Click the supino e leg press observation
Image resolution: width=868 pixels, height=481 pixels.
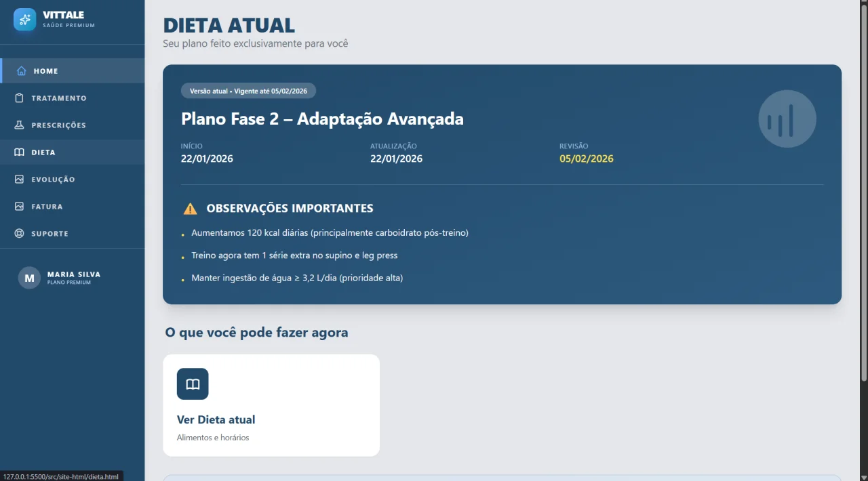(294, 255)
